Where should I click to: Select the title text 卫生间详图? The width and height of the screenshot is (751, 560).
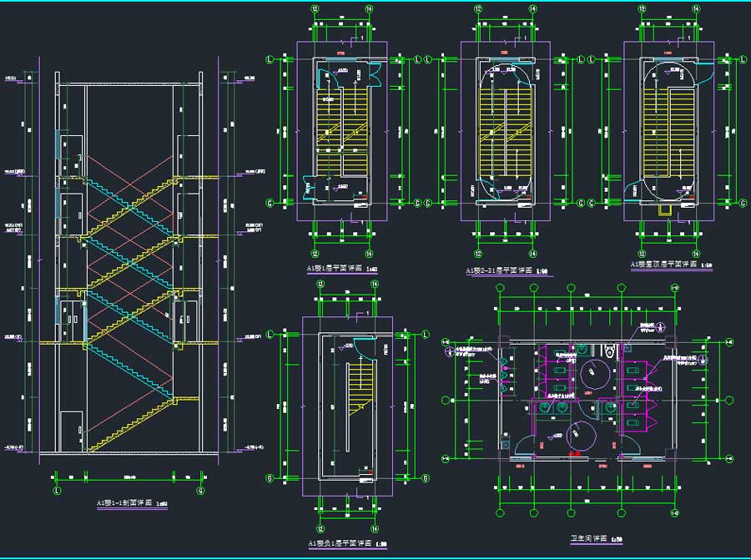[588, 538]
